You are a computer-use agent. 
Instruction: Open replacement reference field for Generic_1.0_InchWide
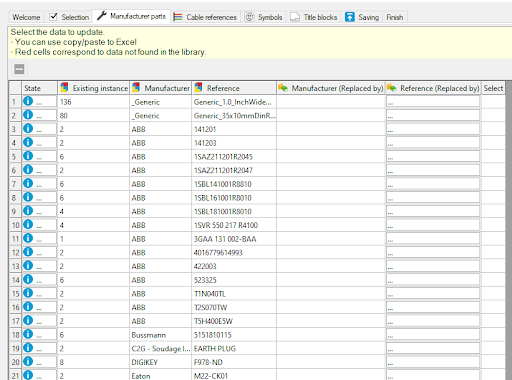[x=433, y=102]
